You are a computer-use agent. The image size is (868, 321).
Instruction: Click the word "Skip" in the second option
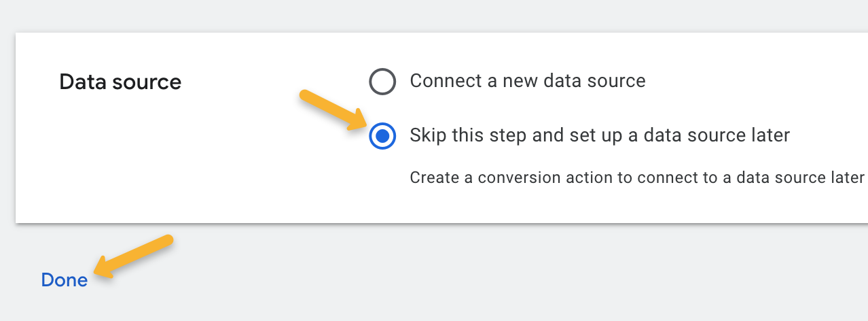[x=428, y=135]
